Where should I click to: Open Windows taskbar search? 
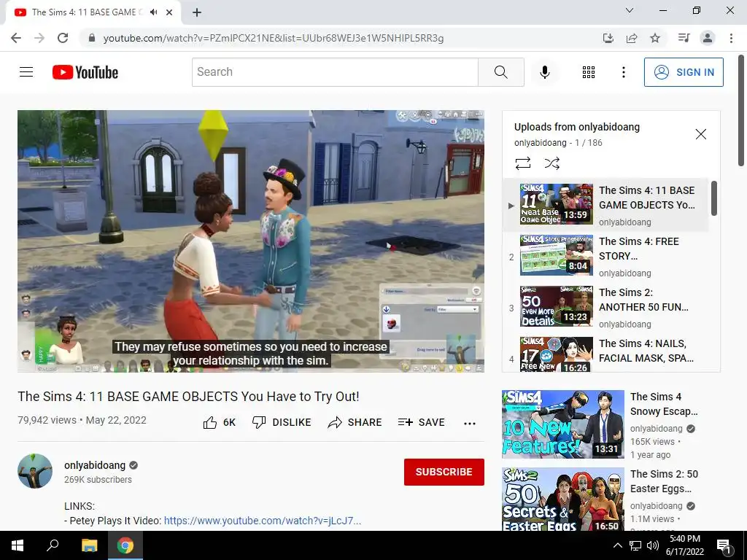(53, 545)
